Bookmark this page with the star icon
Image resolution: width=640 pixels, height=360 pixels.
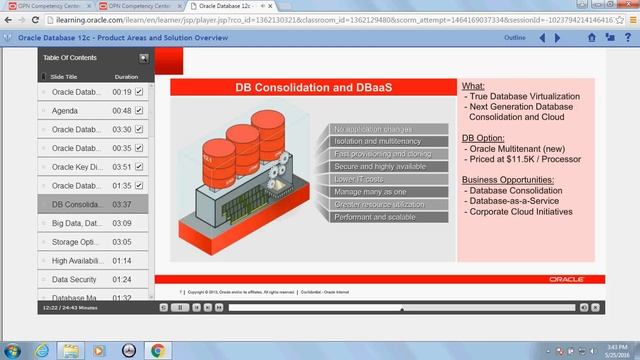620,20
